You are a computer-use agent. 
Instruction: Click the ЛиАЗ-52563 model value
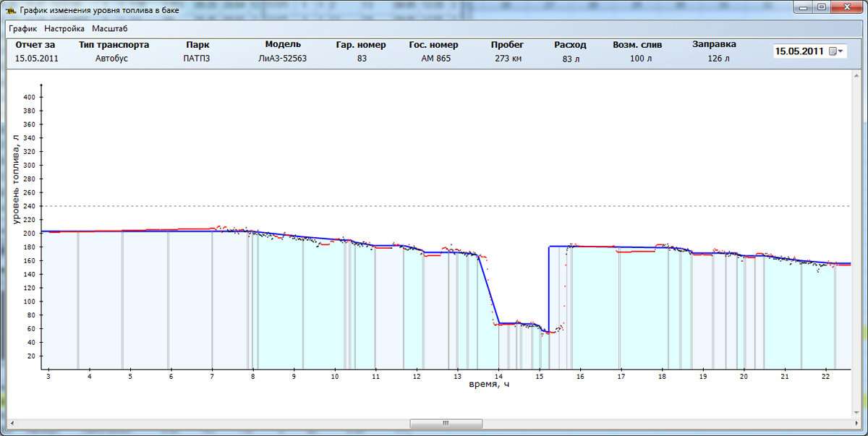point(283,59)
